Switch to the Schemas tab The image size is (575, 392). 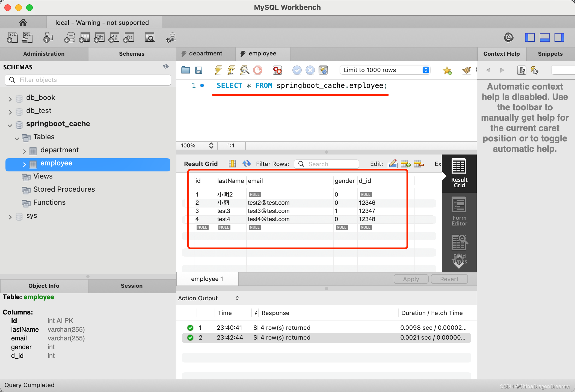pyautogui.click(x=132, y=54)
